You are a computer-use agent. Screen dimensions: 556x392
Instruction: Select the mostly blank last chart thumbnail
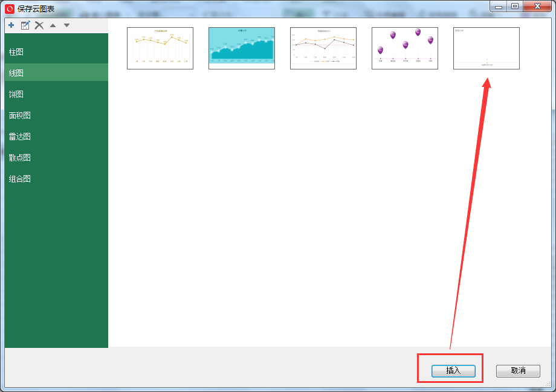click(x=486, y=48)
